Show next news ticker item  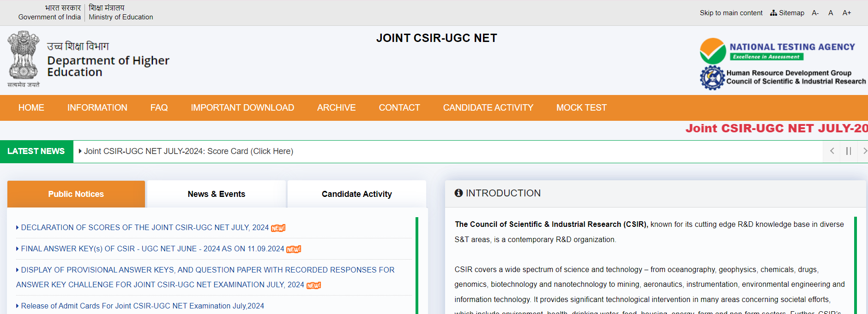tap(864, 151)
